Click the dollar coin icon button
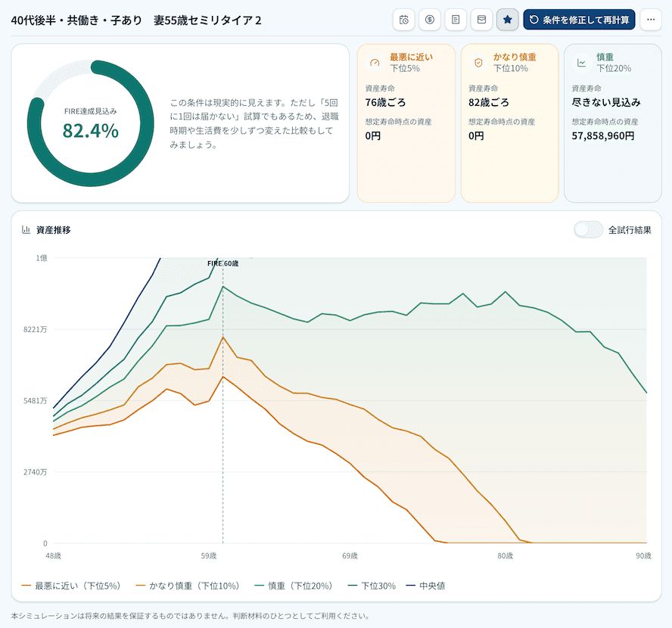This screenshot has height=628, width=672. [429, 20]
